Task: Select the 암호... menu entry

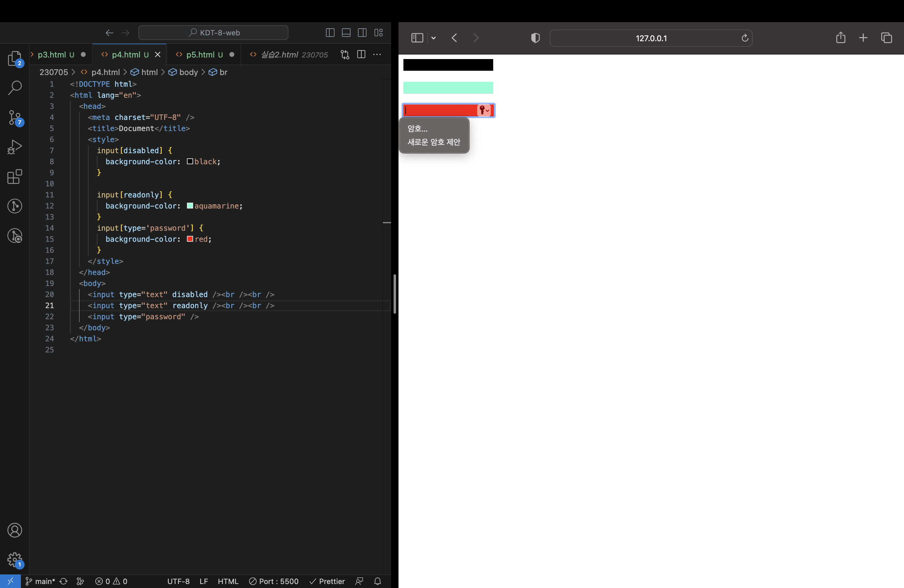Action: (434, 129)
